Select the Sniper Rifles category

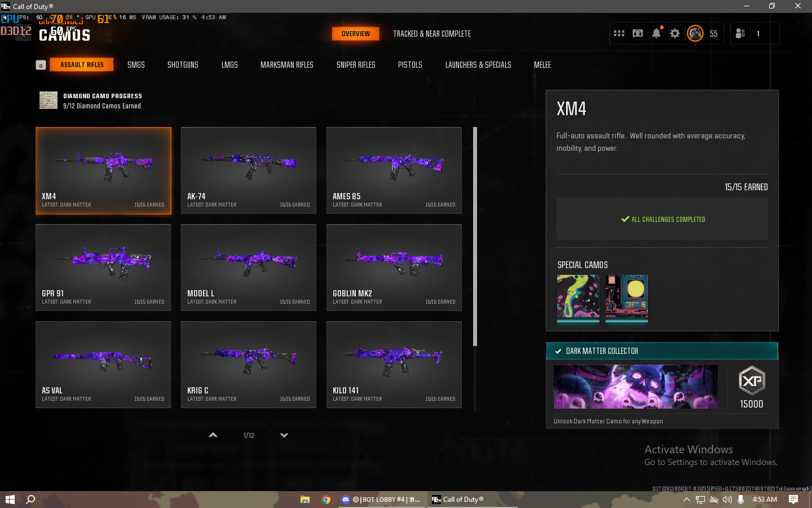tap(356, 65)
